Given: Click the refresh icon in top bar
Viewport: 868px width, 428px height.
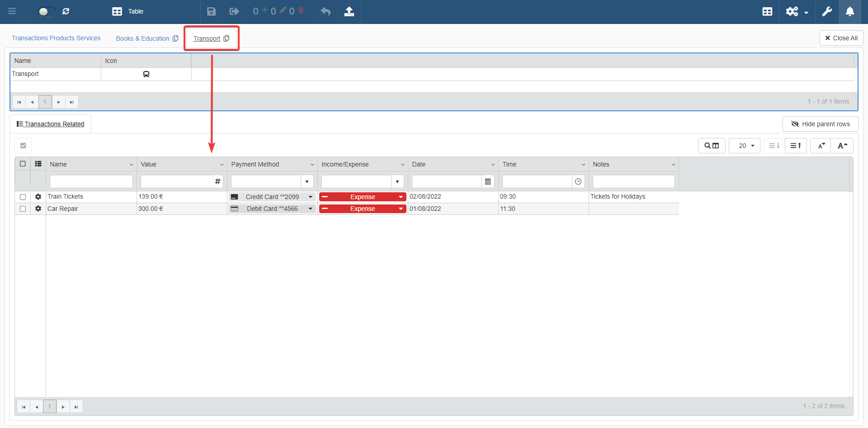Looking at the screenshot, I should [66, 11].
